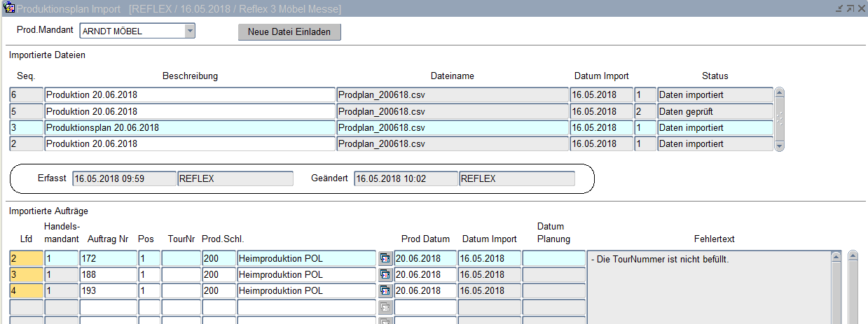Click empty TourNr field for order 172
This screenshot has width=868, height=324.
click(181, 259)
